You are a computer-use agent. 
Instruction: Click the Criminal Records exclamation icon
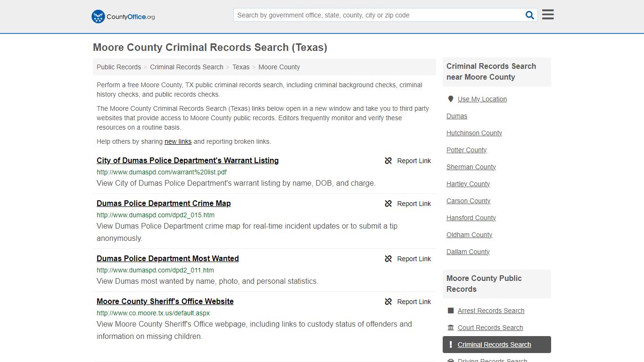click(451, 345)
